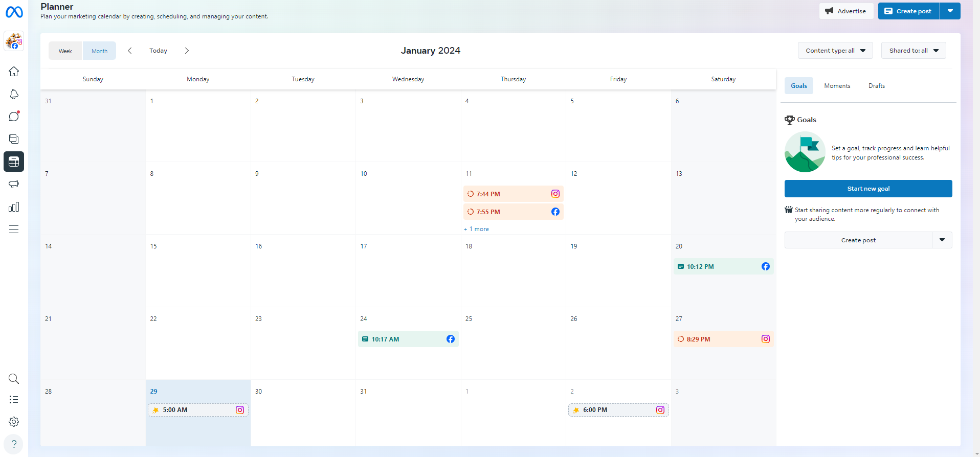980x457 pixels.
Task: Open the Content type: all dropdown
Action: (x=835, y=51)
